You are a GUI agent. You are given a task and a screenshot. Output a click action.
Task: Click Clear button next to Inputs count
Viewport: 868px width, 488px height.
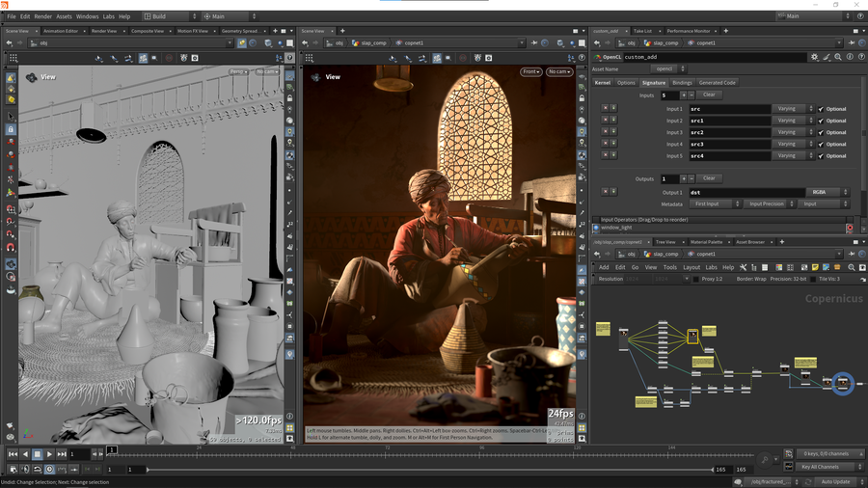pos(709,95)
